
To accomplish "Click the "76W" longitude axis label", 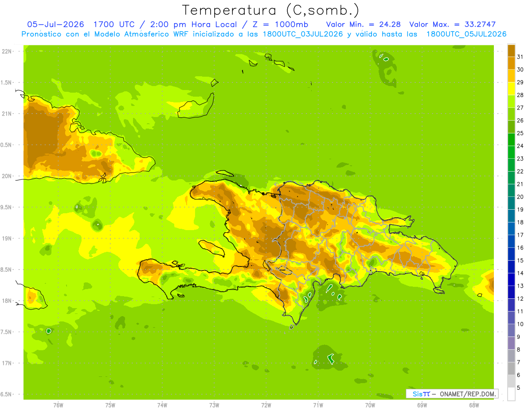I will coord(58,405).
